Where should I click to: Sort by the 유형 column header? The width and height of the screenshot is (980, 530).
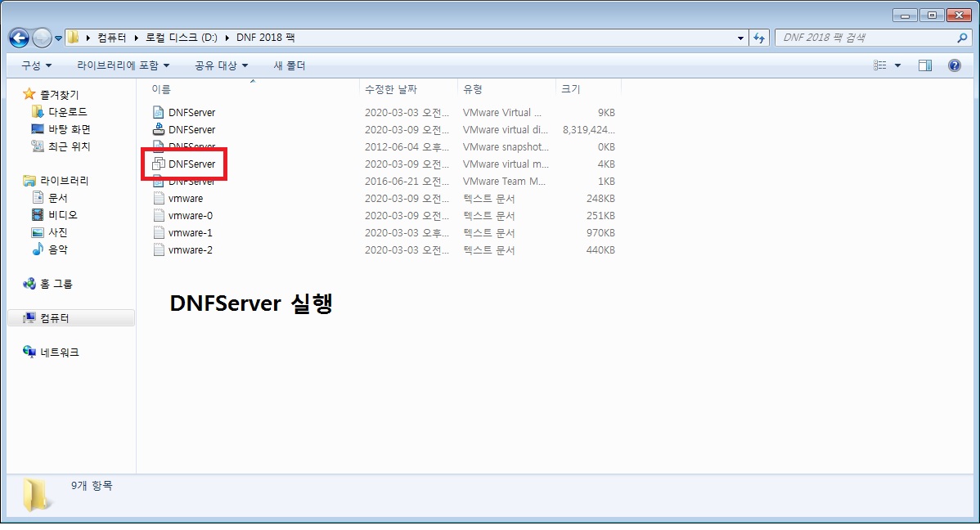click(473, 89)
